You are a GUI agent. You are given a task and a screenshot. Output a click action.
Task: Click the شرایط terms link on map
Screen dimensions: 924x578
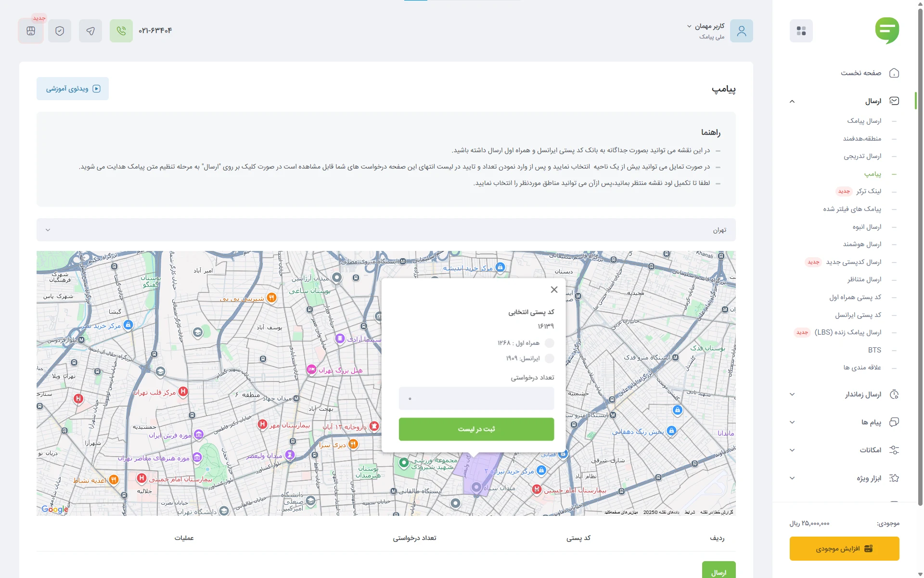pos(690,512)
